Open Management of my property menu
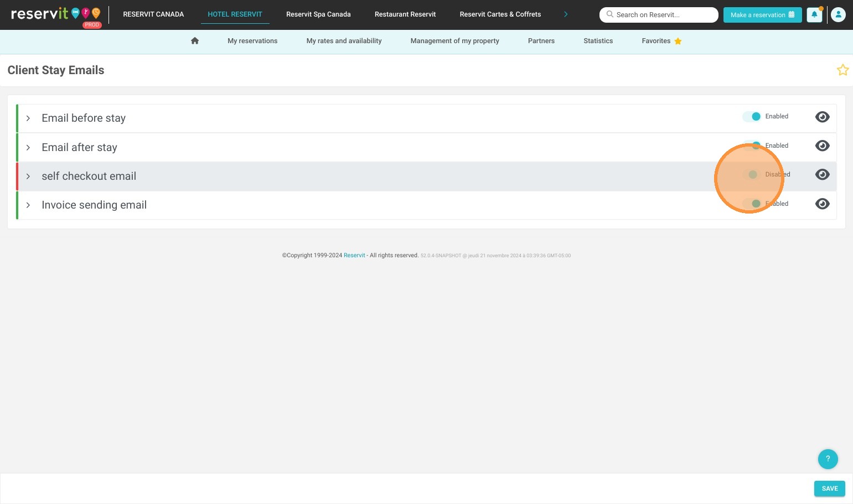The image size is (853, 504). [x=455, y=41]
